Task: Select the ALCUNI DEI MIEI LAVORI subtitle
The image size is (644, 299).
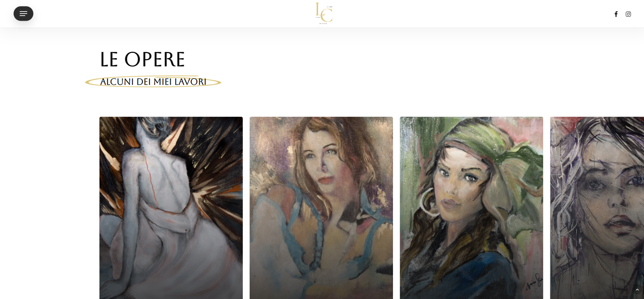Action: [153, 82]
